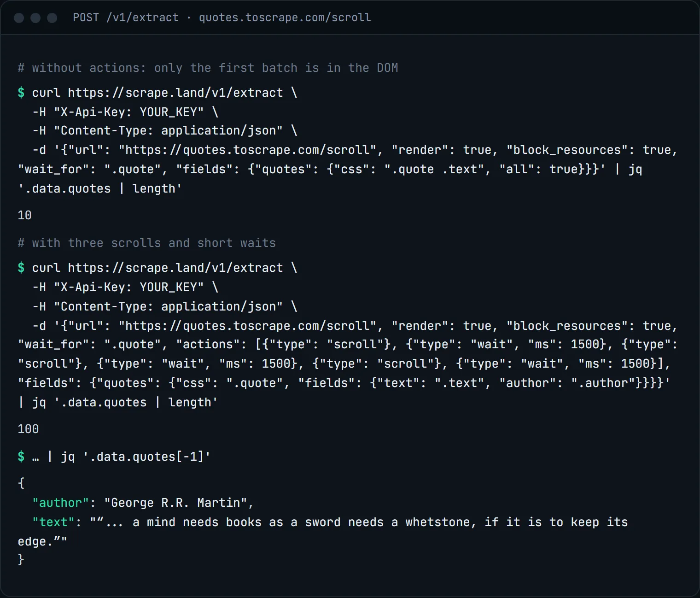Click the first red window dot in the title bar
The image size is (700, 598).
coord(19,18)
